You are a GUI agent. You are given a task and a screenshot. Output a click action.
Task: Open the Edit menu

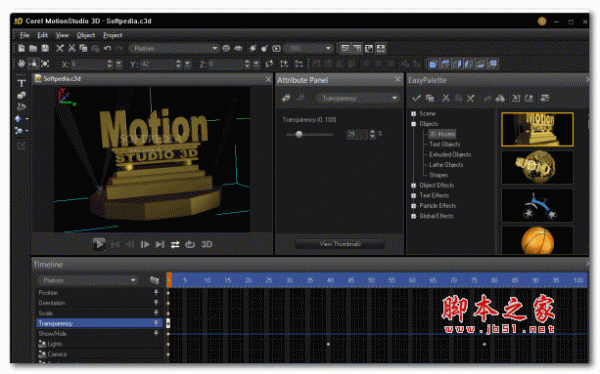(x=42, y=35)
